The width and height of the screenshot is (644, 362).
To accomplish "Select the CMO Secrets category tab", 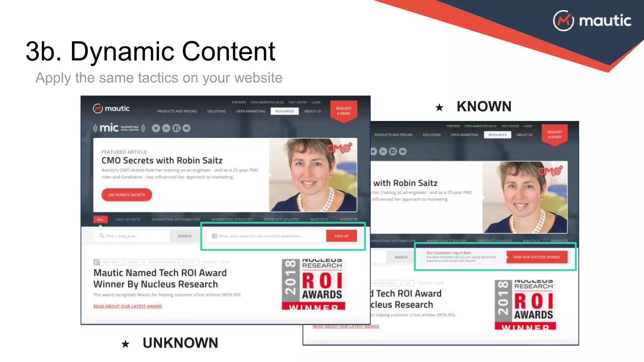I will coord(128,219).
